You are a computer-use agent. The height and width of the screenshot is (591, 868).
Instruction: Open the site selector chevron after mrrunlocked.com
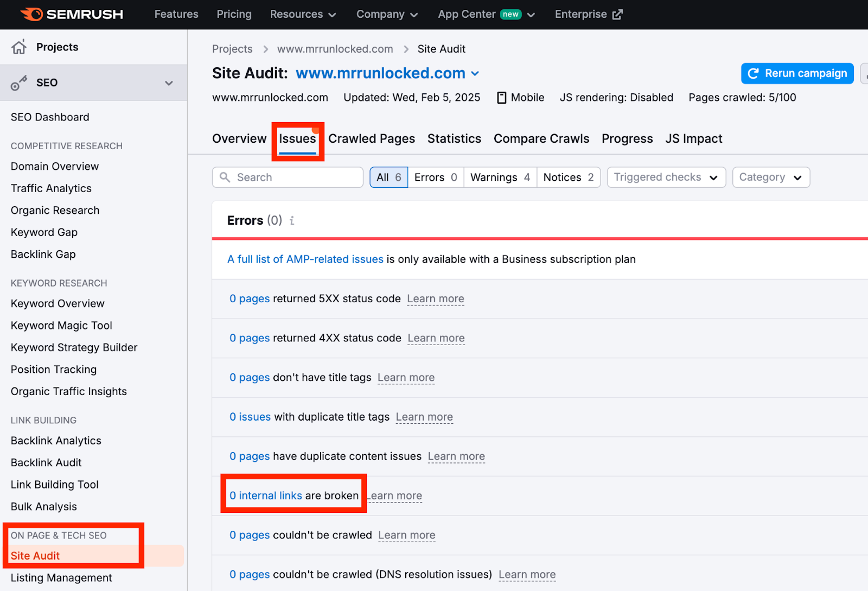[475, 73]
